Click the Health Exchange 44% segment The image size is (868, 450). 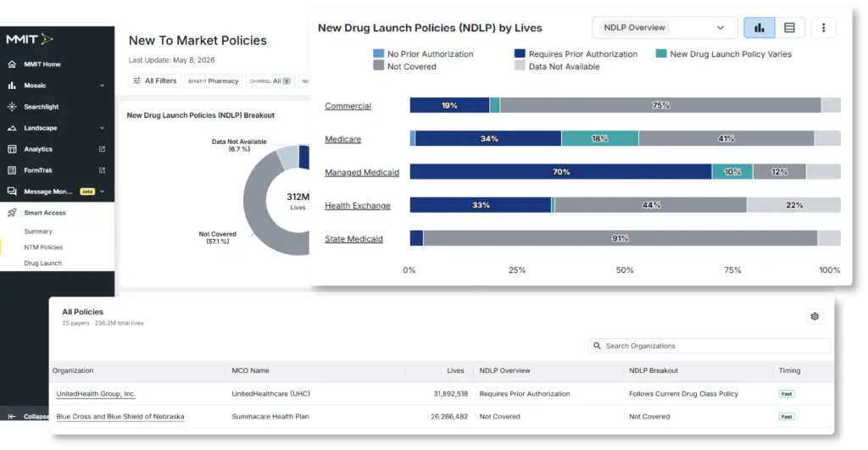(x=651, y=205)
